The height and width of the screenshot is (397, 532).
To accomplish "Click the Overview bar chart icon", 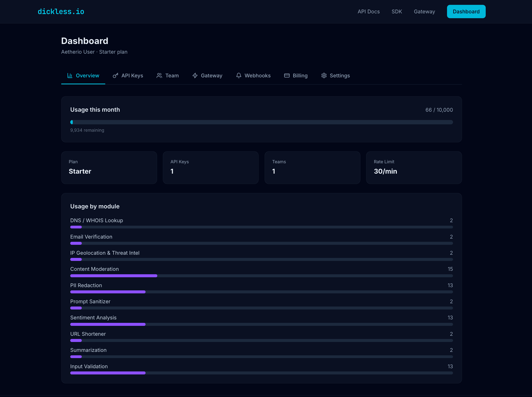I will click(x=70, y=76).
